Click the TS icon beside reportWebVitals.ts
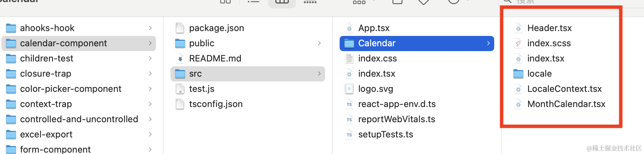This screenshot has height=154, width=644. (349, 119)
